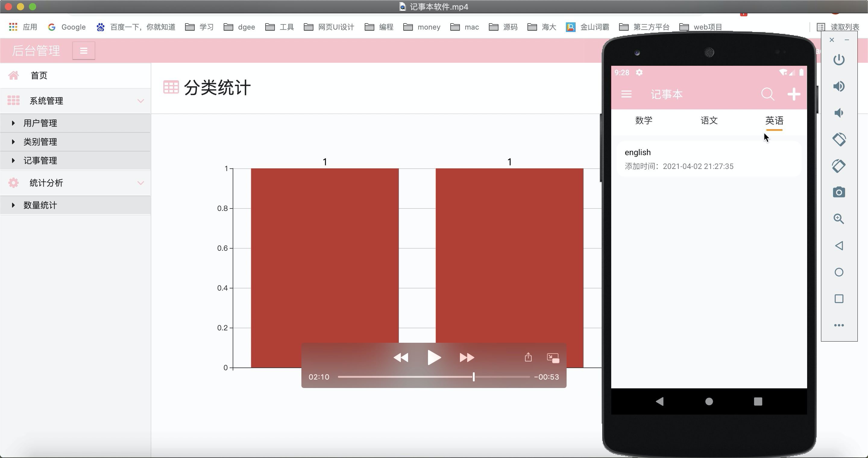Click the emulator power button
868x458 pixels.
click(x=839, y=60)
